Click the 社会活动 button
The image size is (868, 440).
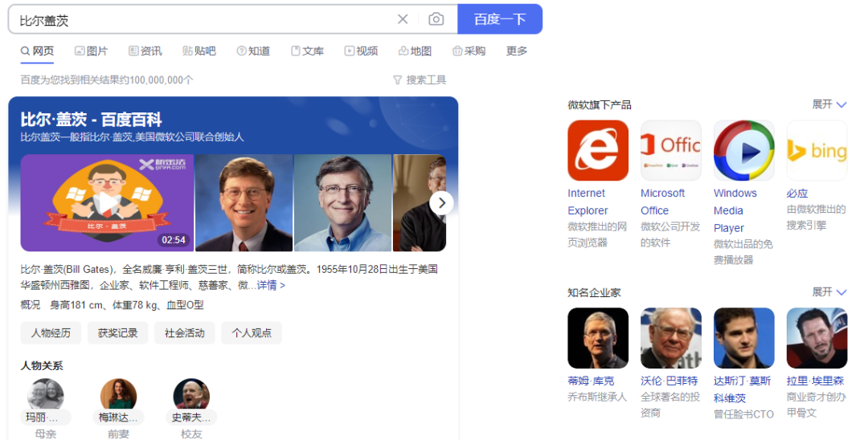point(184,332)
